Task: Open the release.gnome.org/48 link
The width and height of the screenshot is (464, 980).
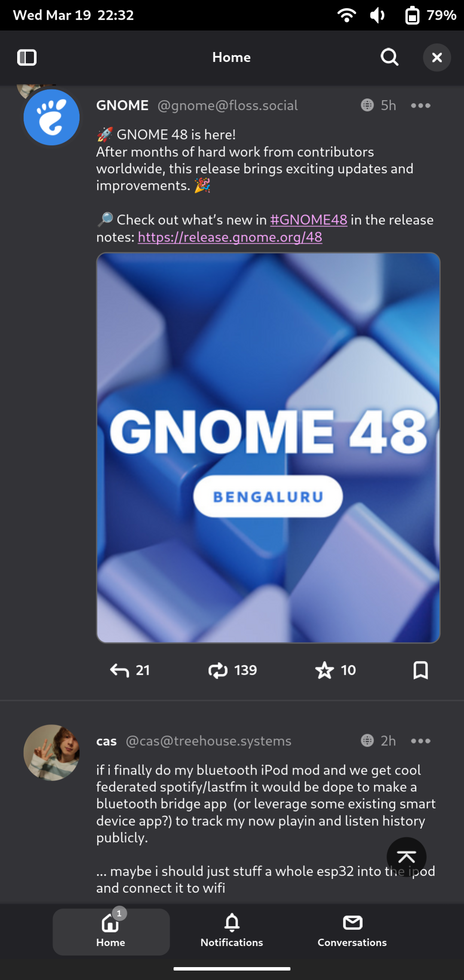Action: tap(230, 237)
